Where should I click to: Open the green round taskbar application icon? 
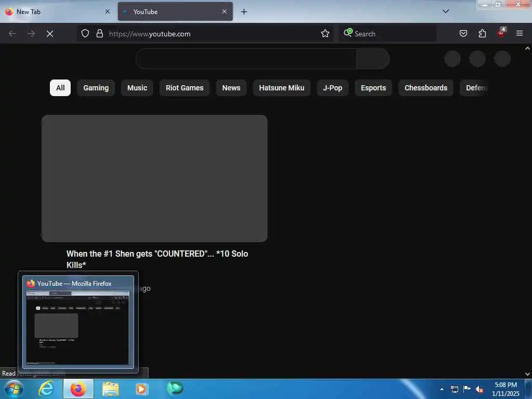(x=175, y=389)
